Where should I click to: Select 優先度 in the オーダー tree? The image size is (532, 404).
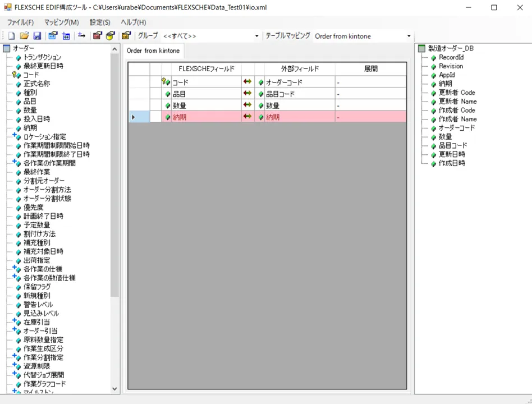click(33, 207)
